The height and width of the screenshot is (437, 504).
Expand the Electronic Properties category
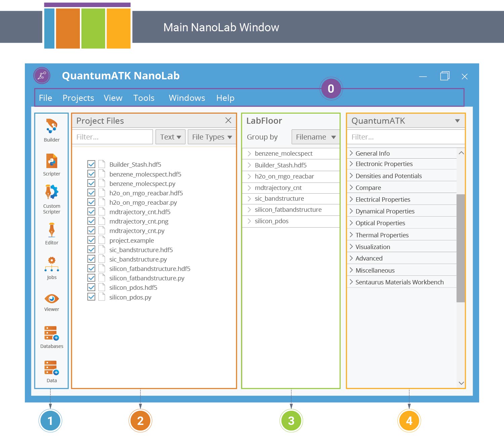coord(351,164)
